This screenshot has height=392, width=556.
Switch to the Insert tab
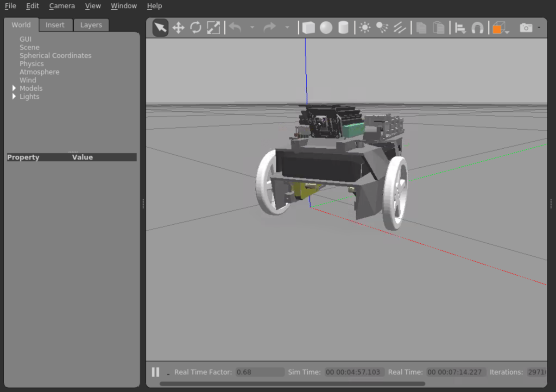pos(55,25)
